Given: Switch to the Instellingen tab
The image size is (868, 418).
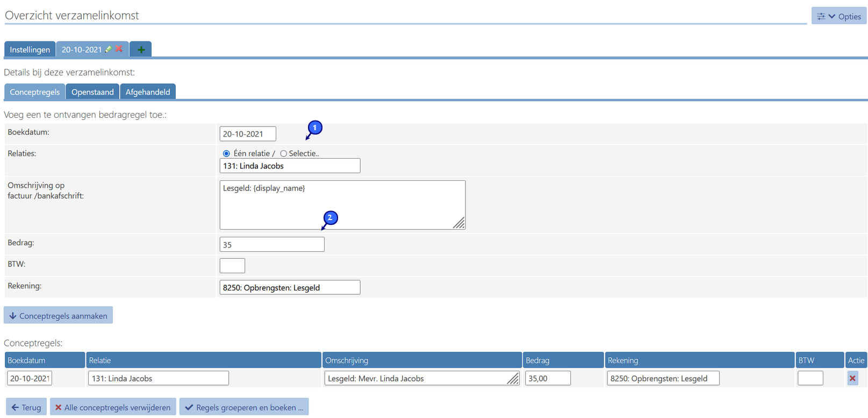Looking at the screenshot, I should [x=30, y=49].
